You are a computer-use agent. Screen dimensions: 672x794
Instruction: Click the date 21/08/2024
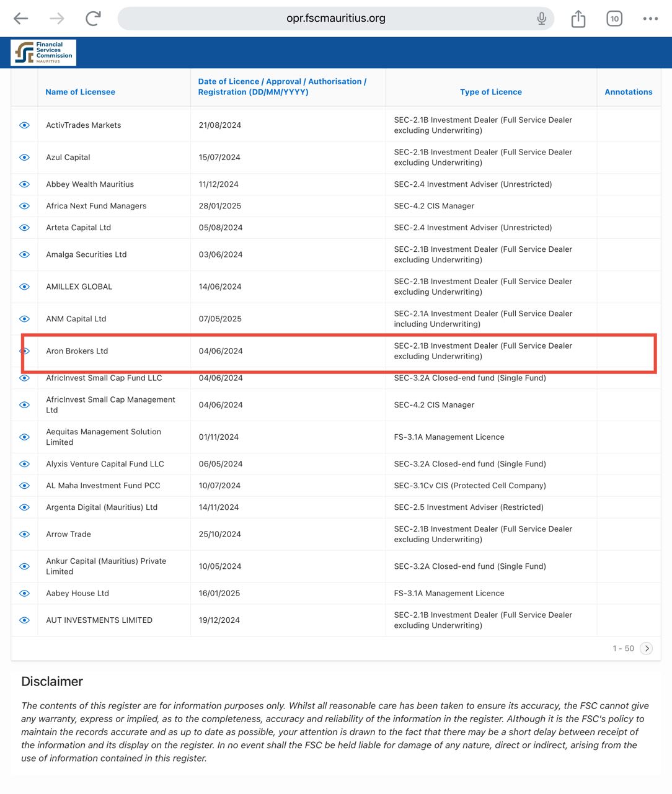pyautogui.click(x=220, y=125)
